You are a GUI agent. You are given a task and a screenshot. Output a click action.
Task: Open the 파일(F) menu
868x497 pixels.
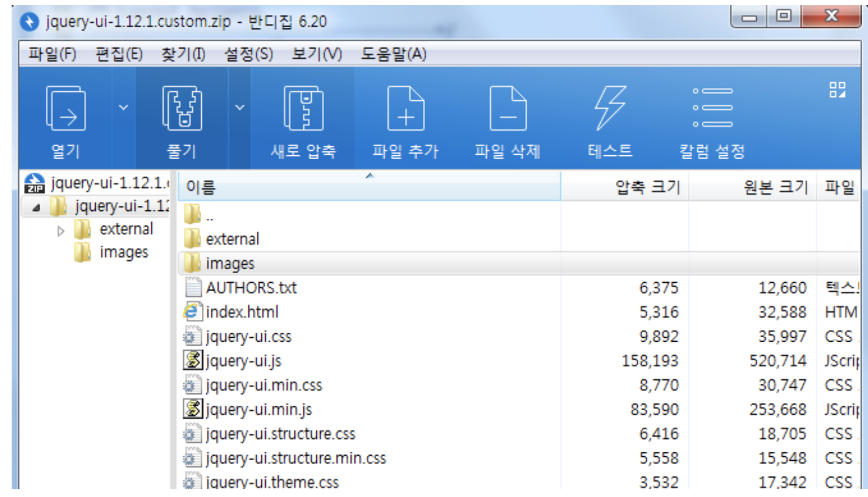pos(52,54)
